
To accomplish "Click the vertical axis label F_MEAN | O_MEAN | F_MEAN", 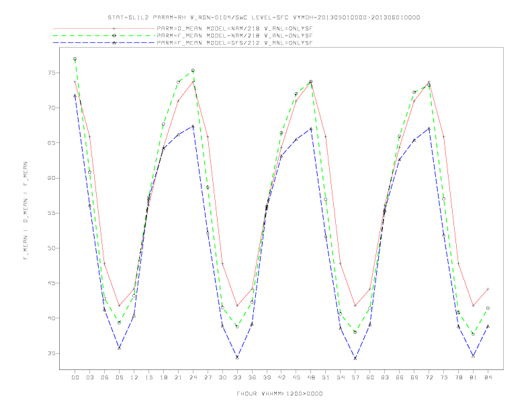I will (26, 211).
